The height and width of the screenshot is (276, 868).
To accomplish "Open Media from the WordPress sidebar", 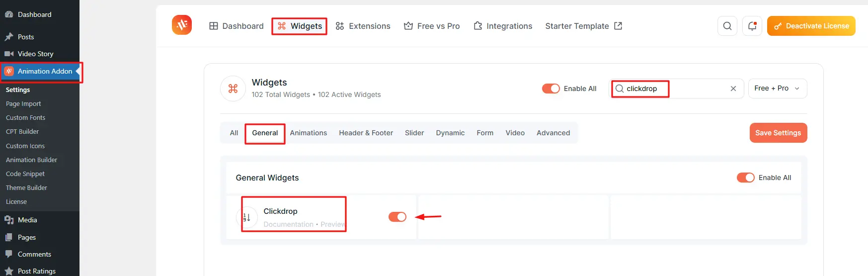I will click(x=27, y=220).
